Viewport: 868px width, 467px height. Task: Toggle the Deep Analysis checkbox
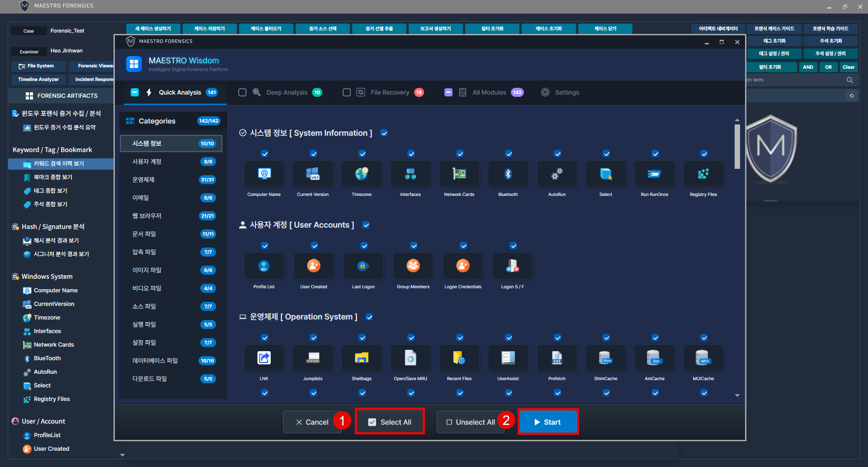click(x=242, y=92)
